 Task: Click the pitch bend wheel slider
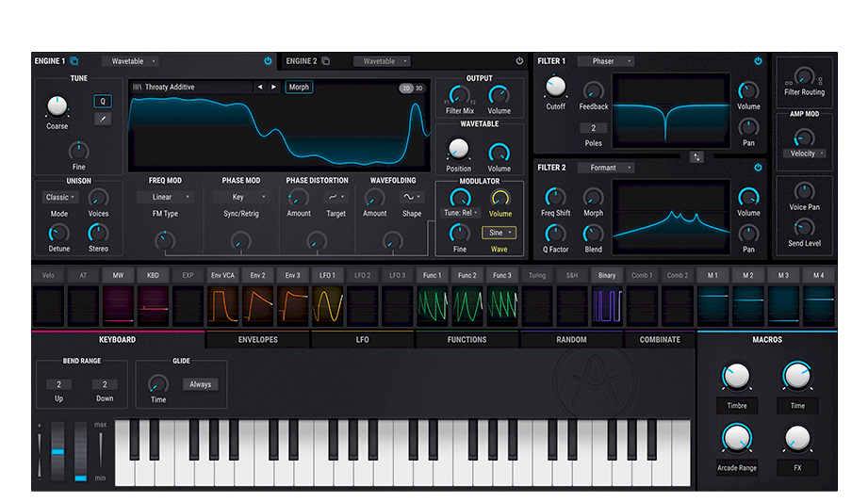(57, 452)
